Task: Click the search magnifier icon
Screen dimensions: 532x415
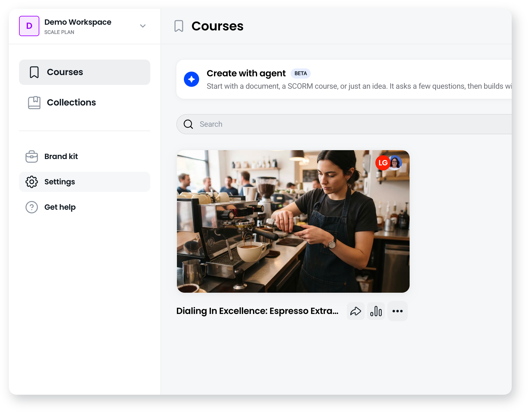Action: [x=188, y=124]
